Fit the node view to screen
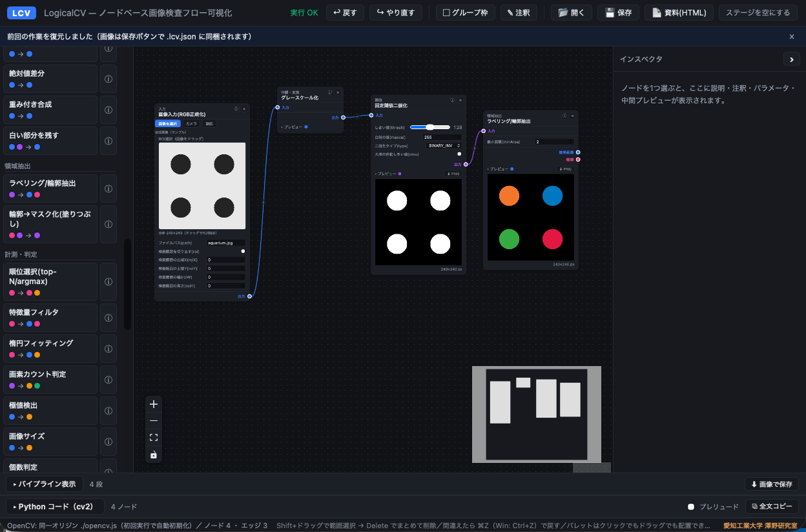This screenshot has height=532, width=806. click(x=154, y=438)
